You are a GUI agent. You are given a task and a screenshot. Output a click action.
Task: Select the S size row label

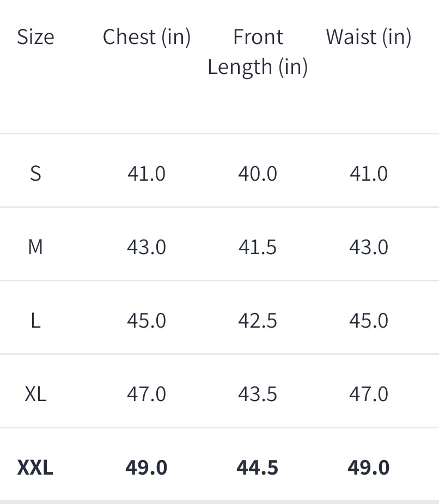tap(35, 174)
